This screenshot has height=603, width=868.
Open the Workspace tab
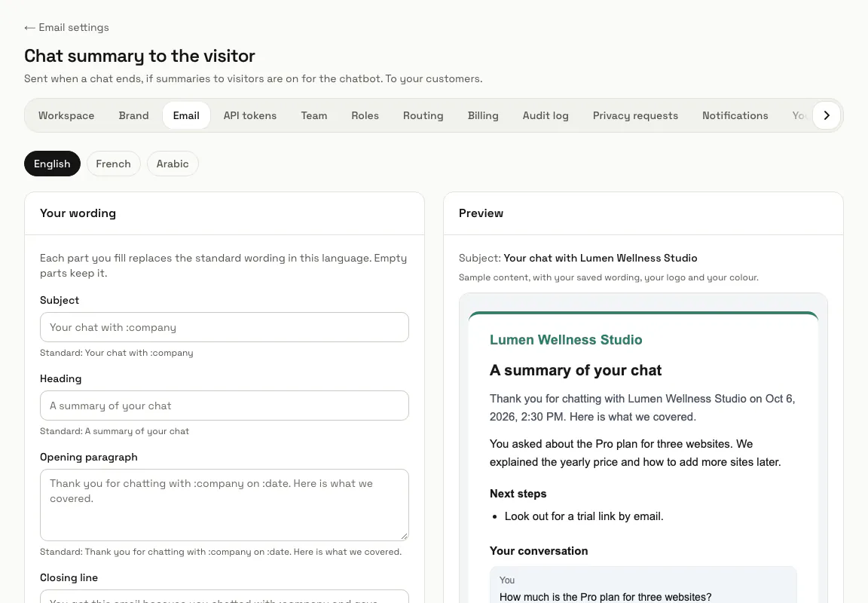click(66, 115)
